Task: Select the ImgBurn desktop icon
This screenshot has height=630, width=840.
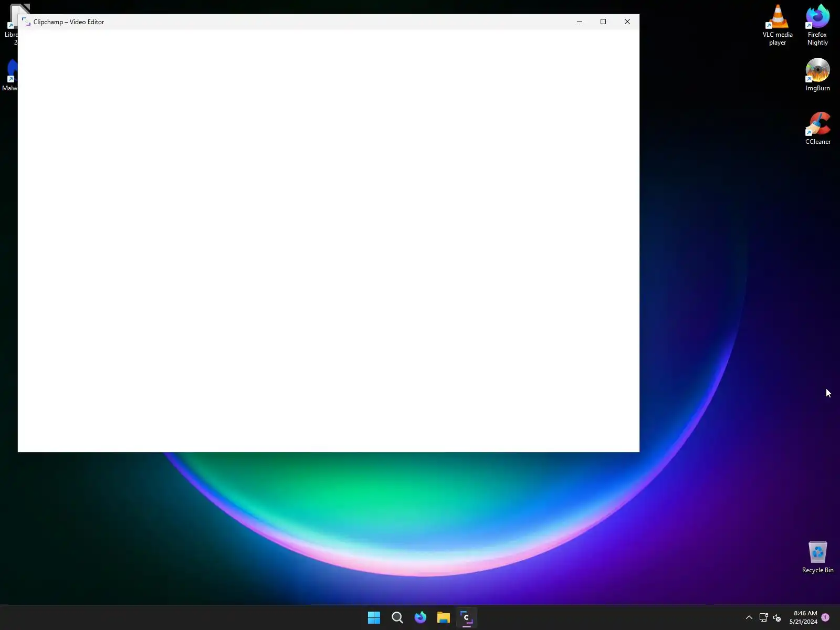Action: (817, 75)
